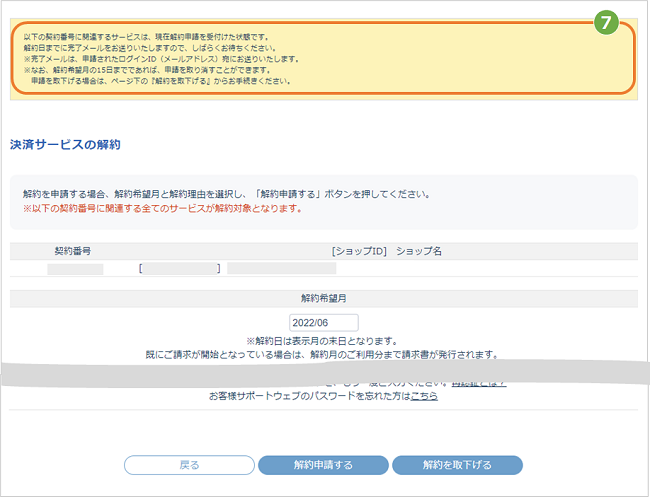Click the yellow notice box text

(x=160, y=59)
